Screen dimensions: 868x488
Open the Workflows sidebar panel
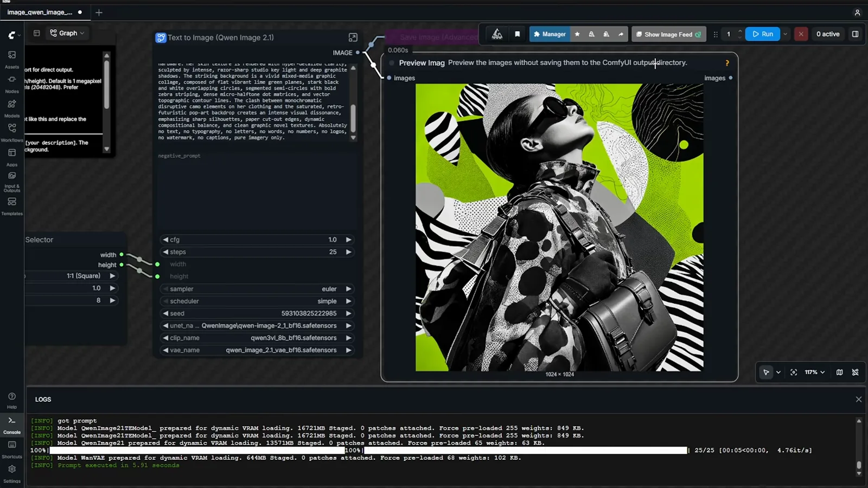(12, 132)
